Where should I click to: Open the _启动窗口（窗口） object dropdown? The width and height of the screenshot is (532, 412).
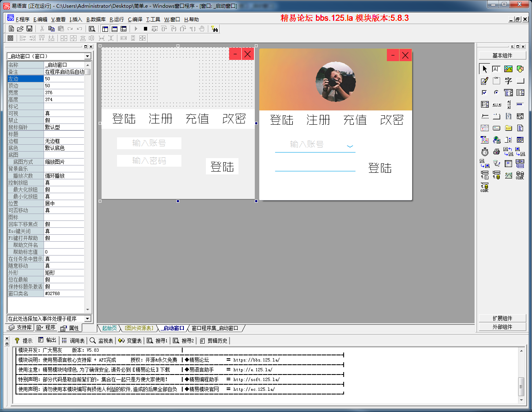[x=87, y=56]
